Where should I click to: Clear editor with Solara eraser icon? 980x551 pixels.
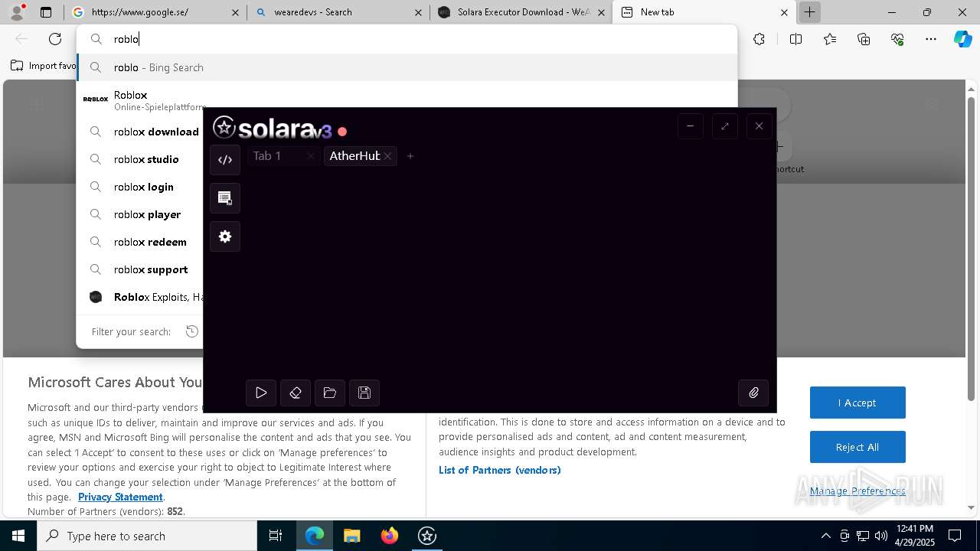[x=296, y=393]
